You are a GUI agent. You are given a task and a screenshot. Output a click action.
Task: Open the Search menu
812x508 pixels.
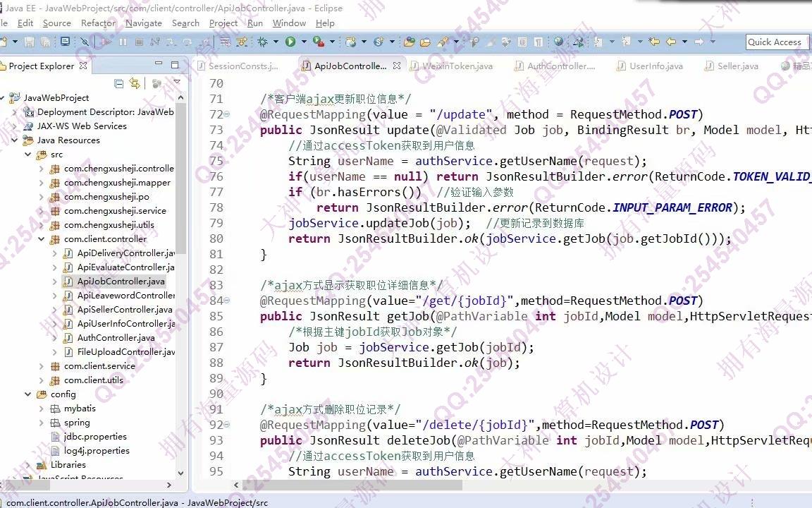pos(185,23)
